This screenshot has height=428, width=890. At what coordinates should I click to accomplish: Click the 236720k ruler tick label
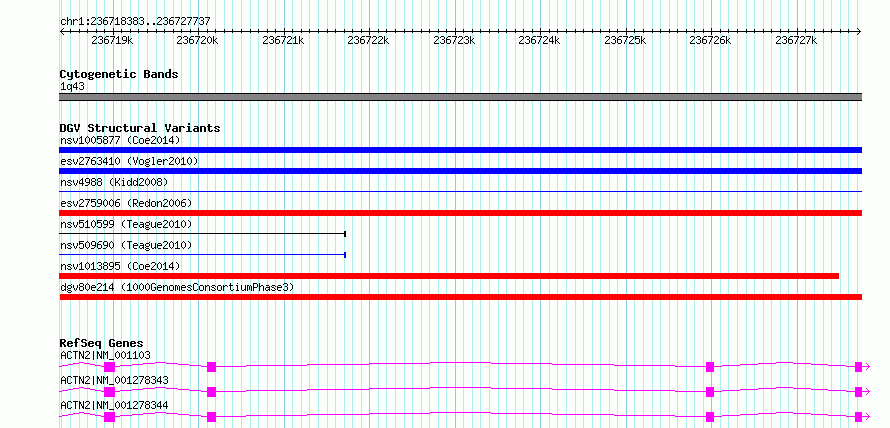coord(197,40)
